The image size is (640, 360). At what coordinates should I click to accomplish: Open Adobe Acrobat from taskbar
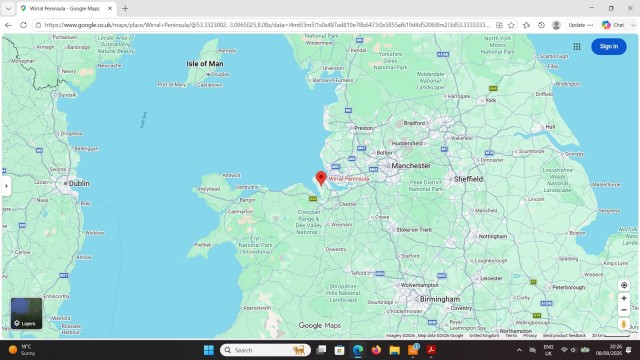(431, 350)
